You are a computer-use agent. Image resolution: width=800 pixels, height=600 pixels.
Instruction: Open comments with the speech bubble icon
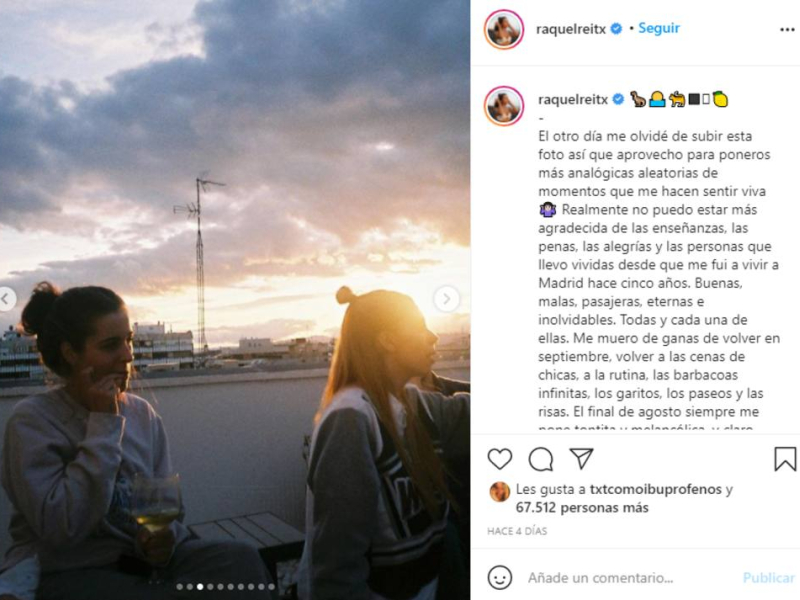(x=541, y=459)
